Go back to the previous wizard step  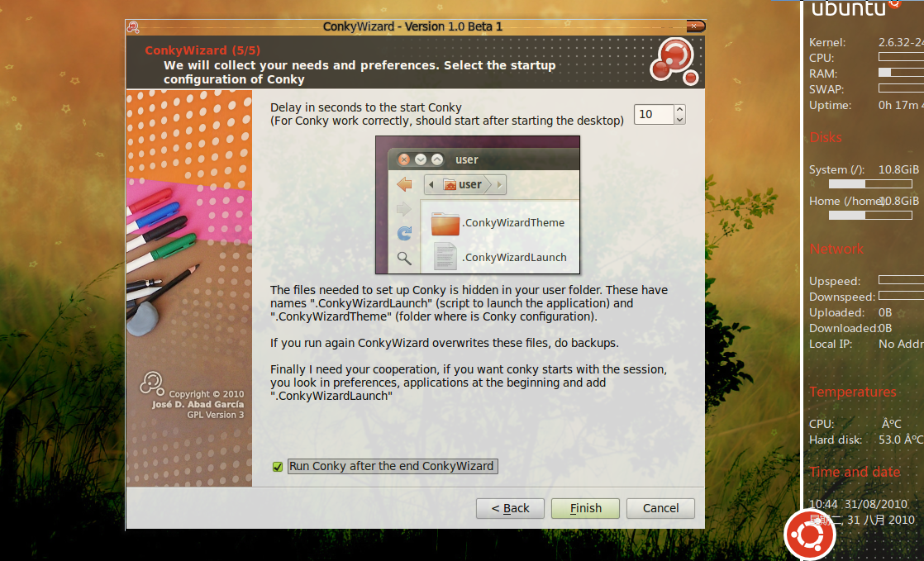pos(510,509)
